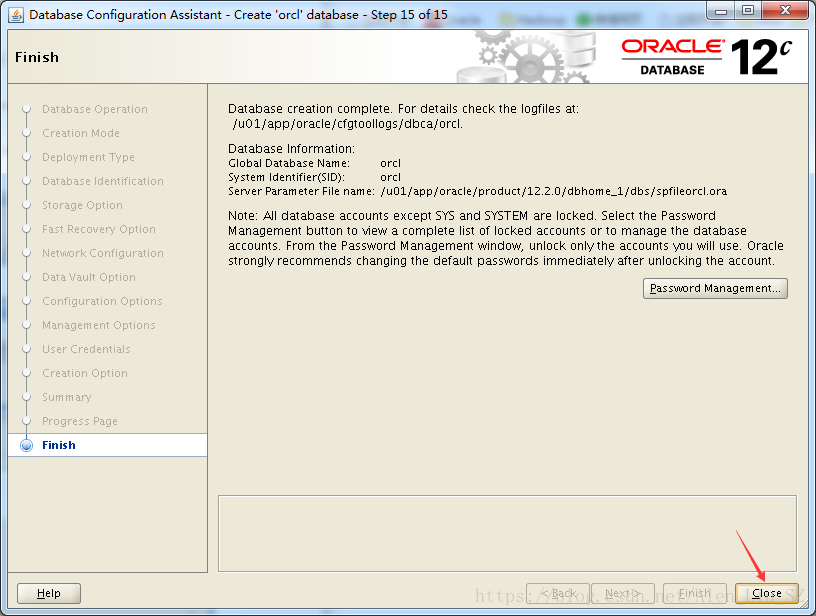Select Deployment Type step
The height and width of the screenshot is (616, 816).
click(x=88, y=157)
